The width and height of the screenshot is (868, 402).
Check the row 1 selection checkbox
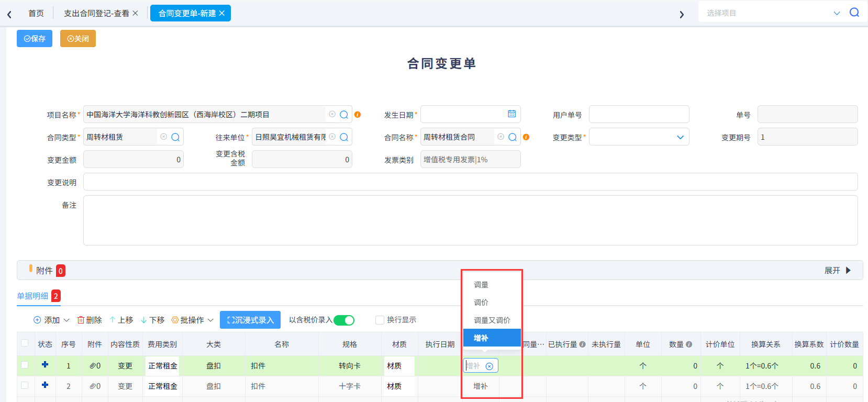[25, 365]
